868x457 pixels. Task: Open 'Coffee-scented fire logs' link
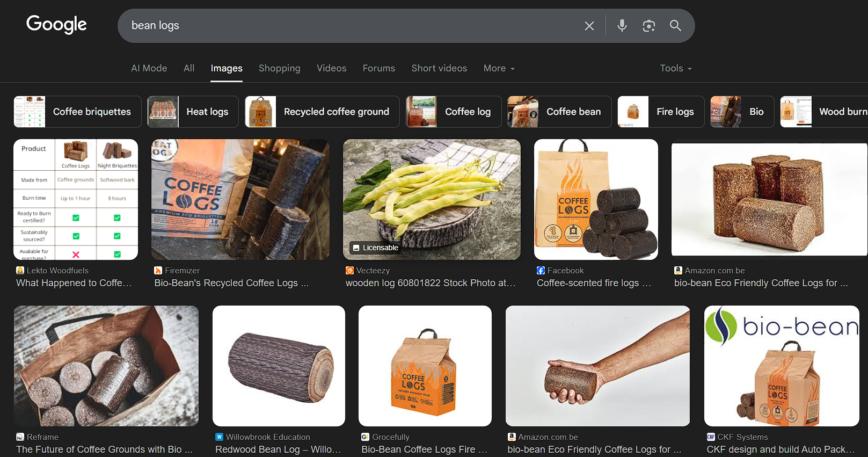(x=594, y=283)
